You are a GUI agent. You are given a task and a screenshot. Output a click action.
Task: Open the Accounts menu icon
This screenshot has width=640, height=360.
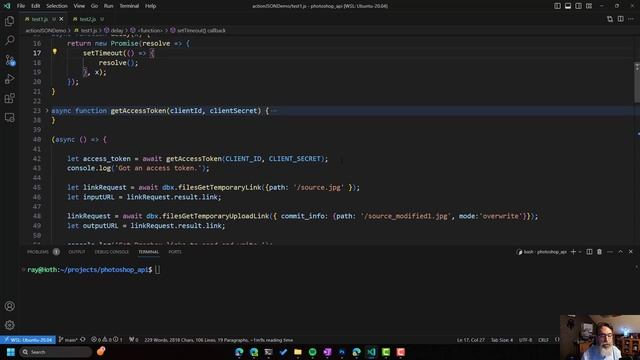pos(9,306)
